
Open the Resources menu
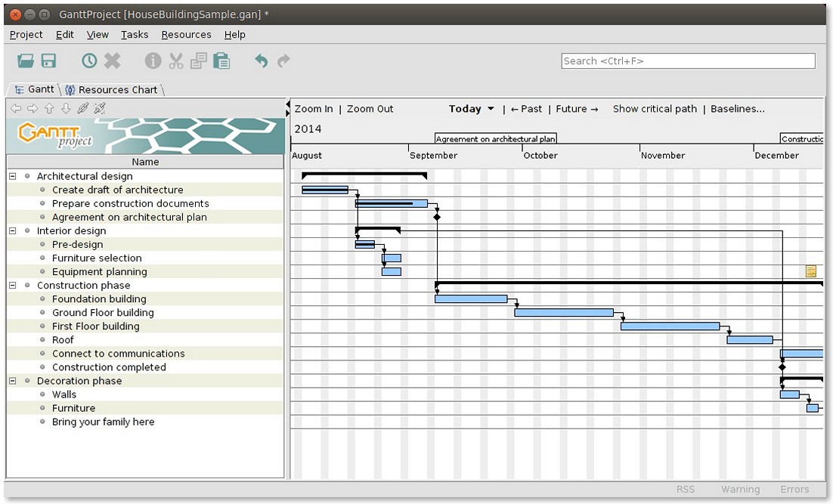187,35
